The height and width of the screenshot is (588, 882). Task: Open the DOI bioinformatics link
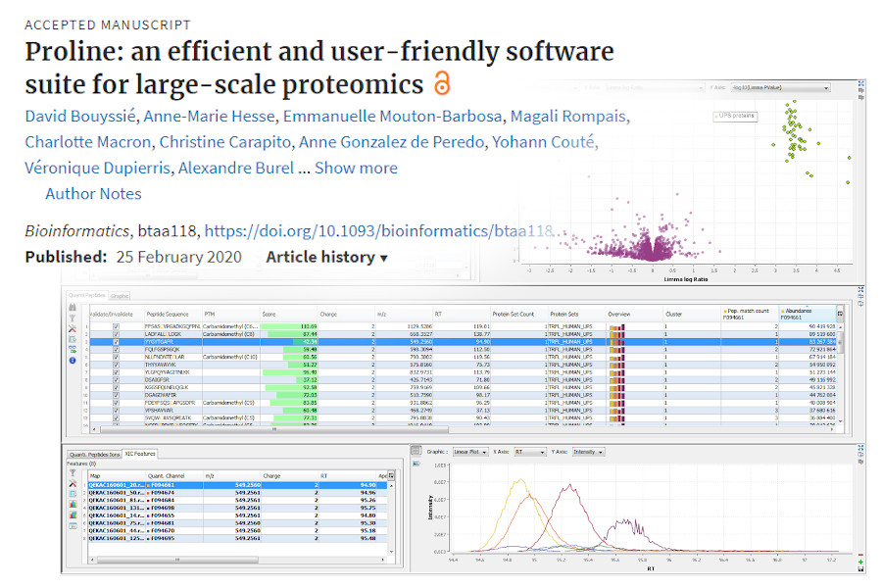tap(378, 230)
